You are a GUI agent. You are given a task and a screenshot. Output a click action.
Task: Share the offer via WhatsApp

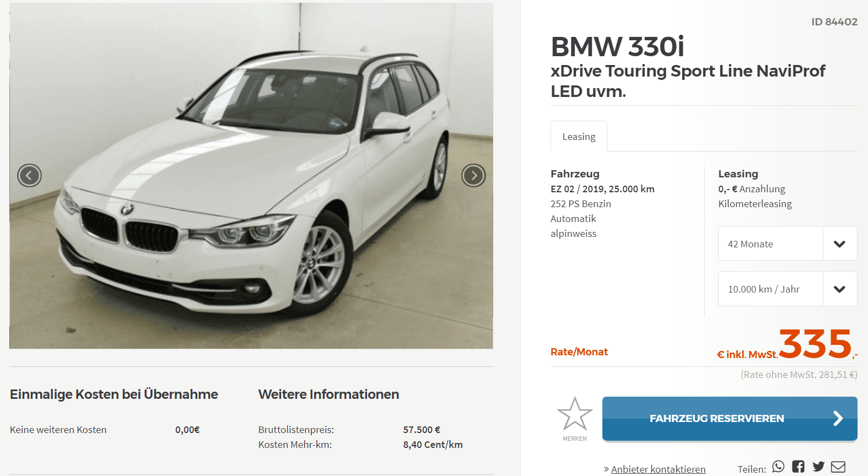pos(778,467)
